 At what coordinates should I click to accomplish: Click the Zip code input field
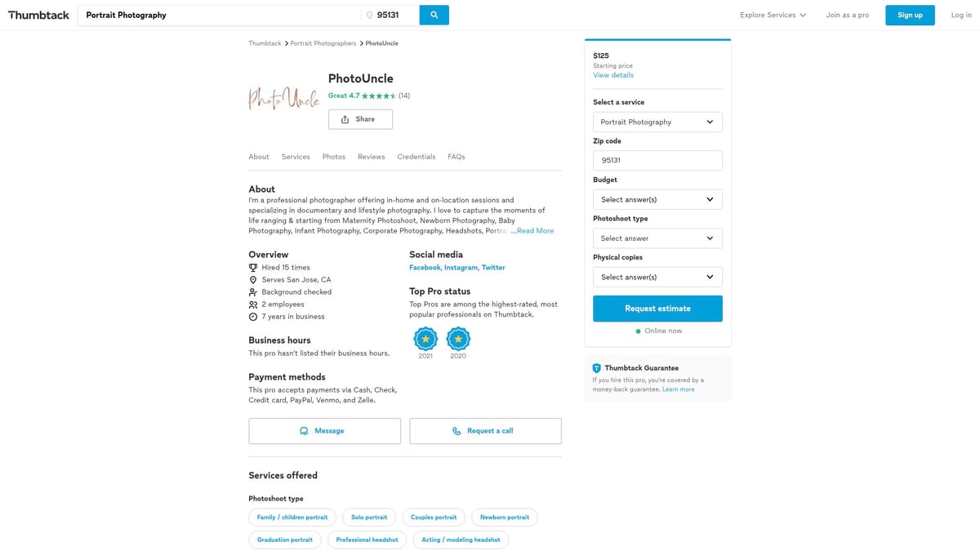click(x=657, y=161)
